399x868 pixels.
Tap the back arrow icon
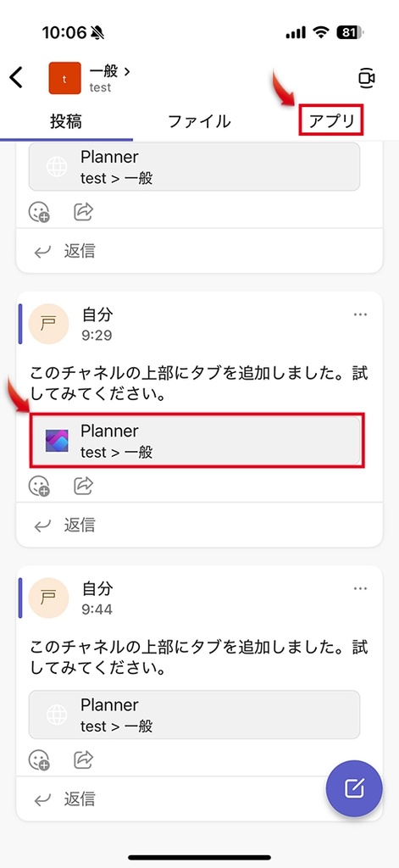tap(17, 77)
